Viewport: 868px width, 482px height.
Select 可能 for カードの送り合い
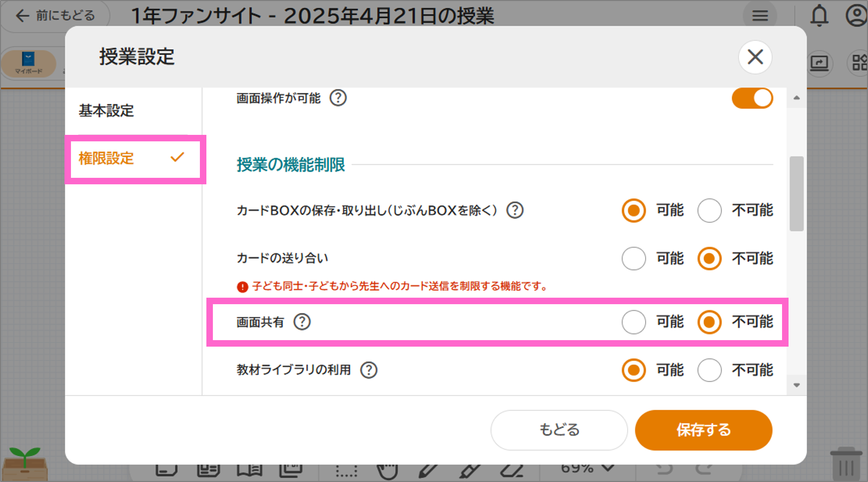[634, 258]
